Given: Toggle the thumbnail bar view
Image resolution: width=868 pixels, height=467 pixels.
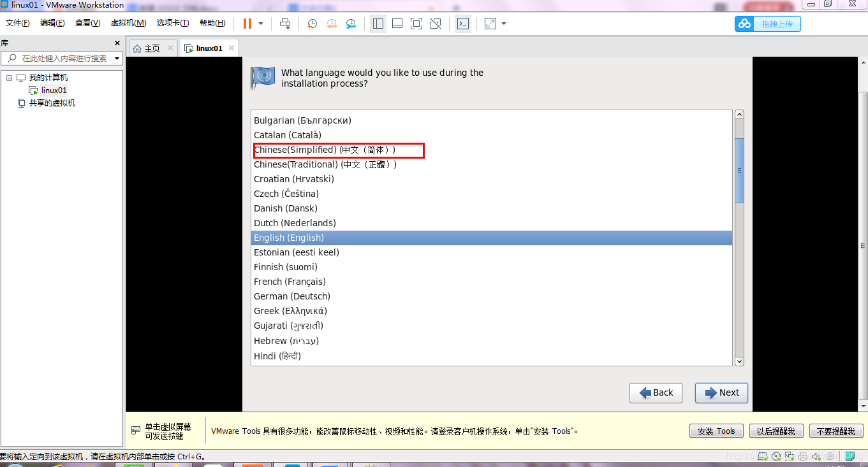Looking at the screenshot, I should (397, 24).
